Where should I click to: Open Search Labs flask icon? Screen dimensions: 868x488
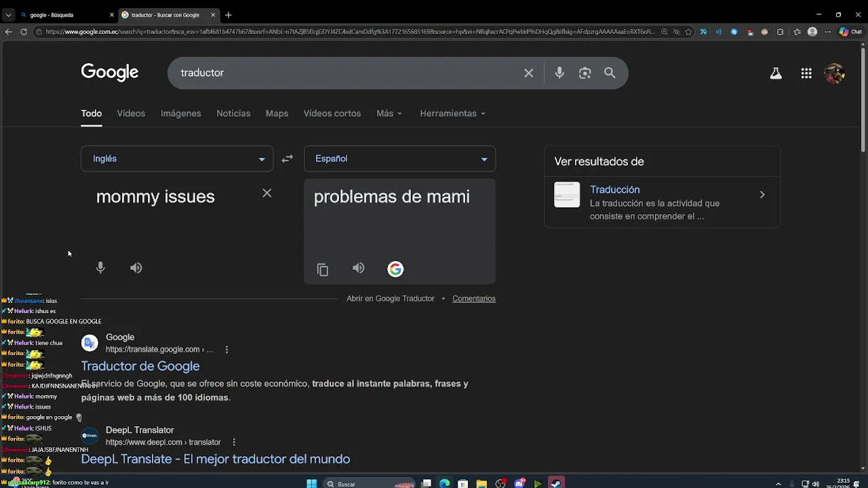coord(776,73)
